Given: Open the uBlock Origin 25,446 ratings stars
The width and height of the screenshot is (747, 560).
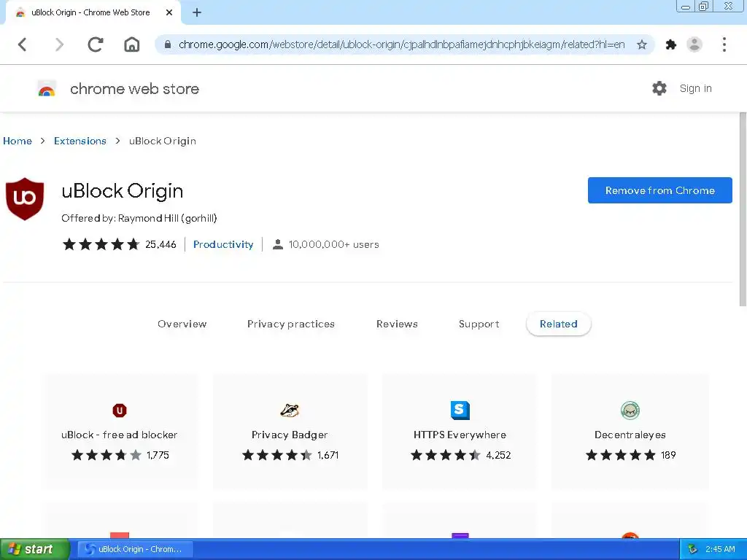Looking at the screenshot, I should [101, 244].
